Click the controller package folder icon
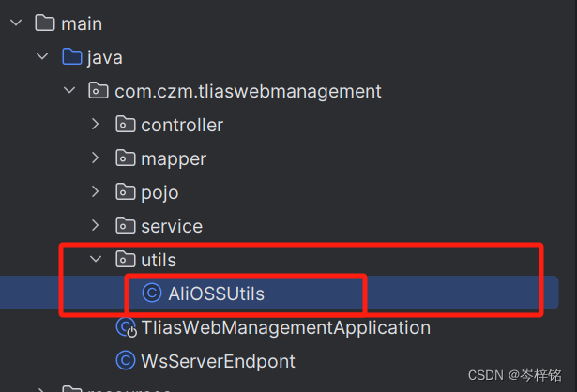This screenshot has height=392, width=577. pos(126,125)
